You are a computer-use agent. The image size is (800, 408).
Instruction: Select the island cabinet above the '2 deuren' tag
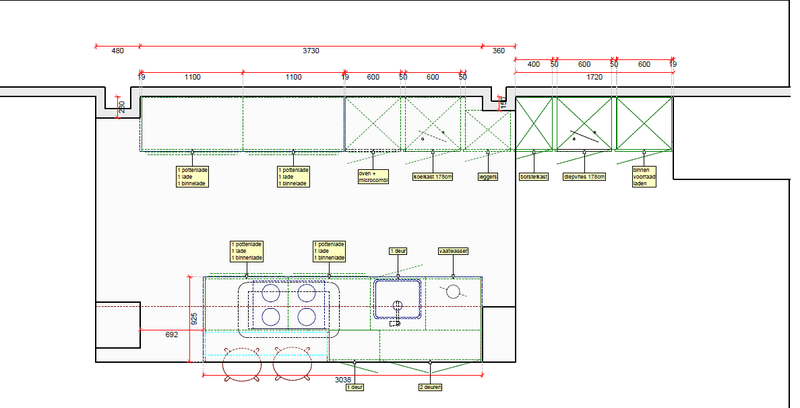(x=431, y=345)
